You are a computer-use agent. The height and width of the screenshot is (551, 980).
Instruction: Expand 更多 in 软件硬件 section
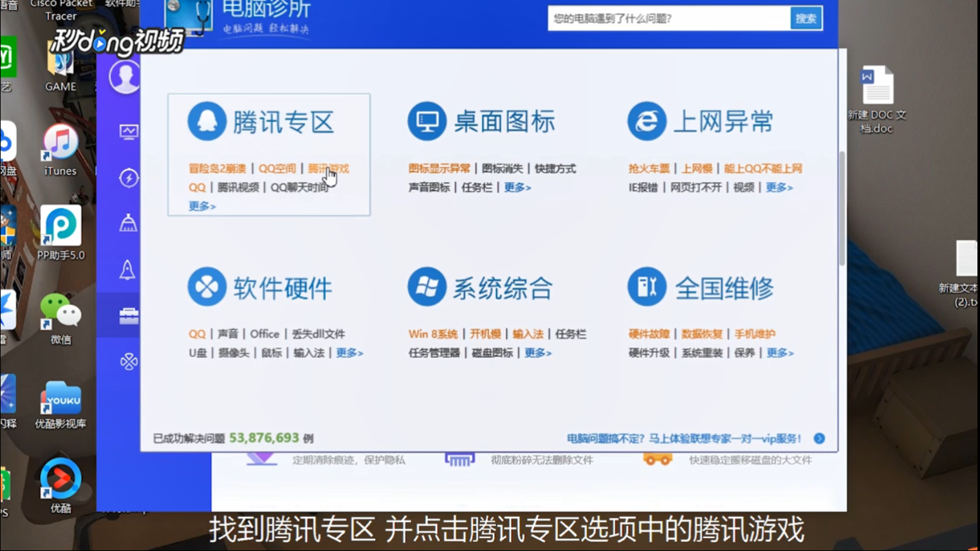coord(349,353)
